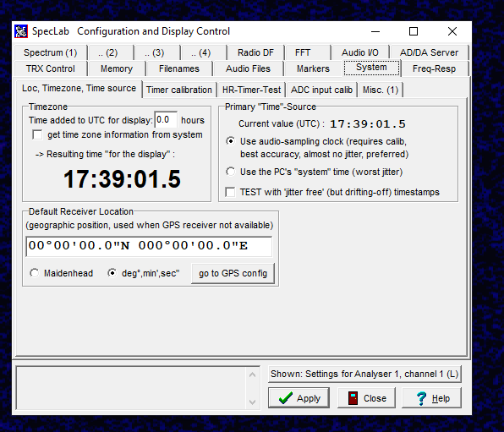Open the Markers tab

tap(313, 68)
